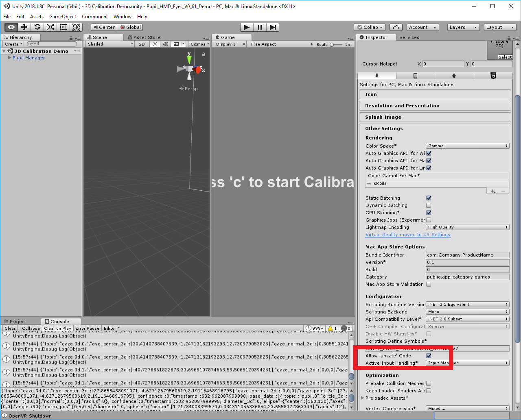The width and height of the screenshot is (521, 420).
Task: Switch to the Services tab
Action: tap(409, 37)
